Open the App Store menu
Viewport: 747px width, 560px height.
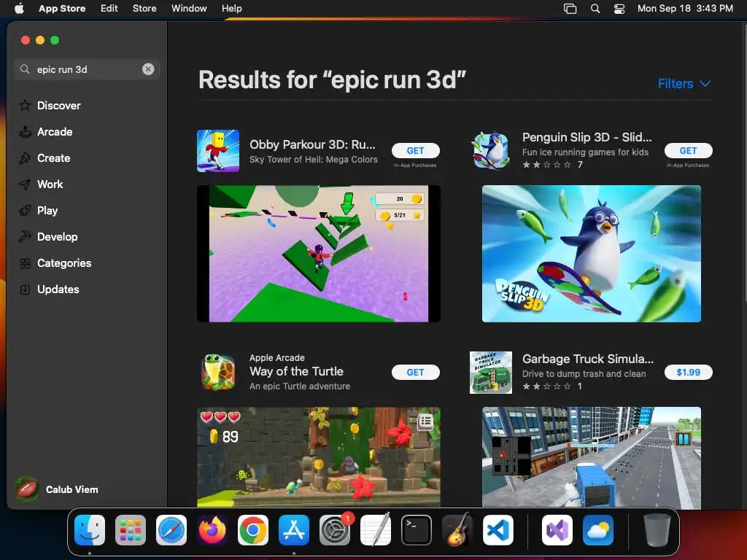62,8
